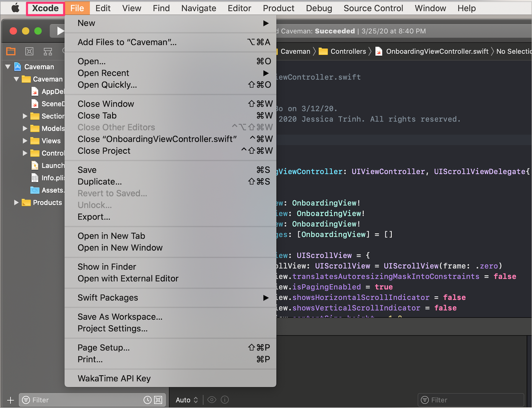Click Controllers in the jump bar
The image size is (532, 408).
[x=348, y=51]
